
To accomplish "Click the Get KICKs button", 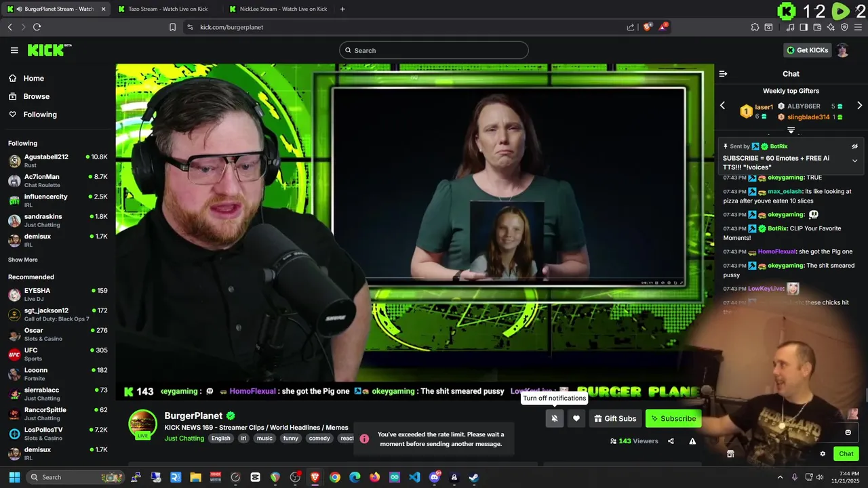I will (x=806, y=50).
